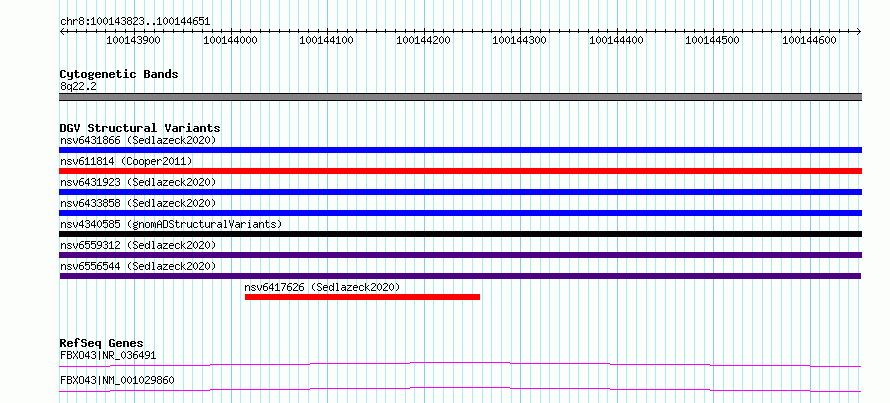Click ruler position 100144600

[x=809, y=40]
